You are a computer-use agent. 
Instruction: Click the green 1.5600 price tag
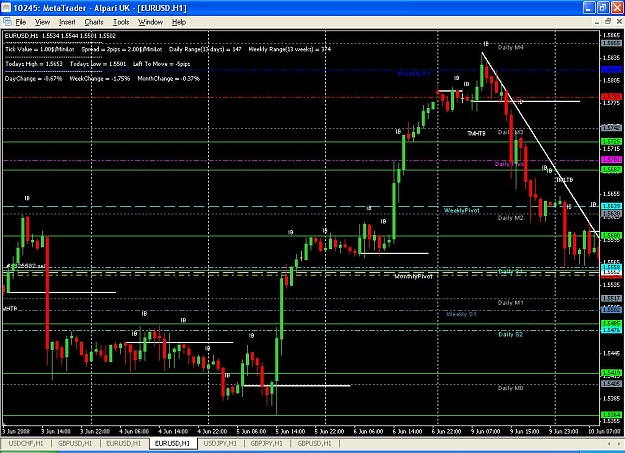point(611,236)
